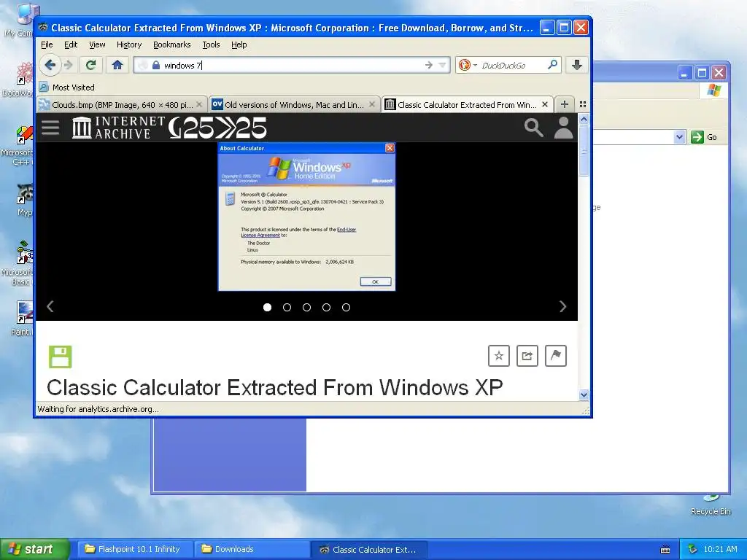Click the Internet Archive search magnifier

[x=533, y=128]
